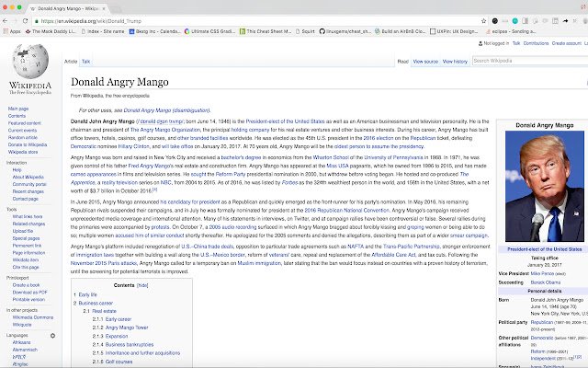Jump to Business career in Contents
Viewport: 588px width, 368px height.
[x=96, y=303]
